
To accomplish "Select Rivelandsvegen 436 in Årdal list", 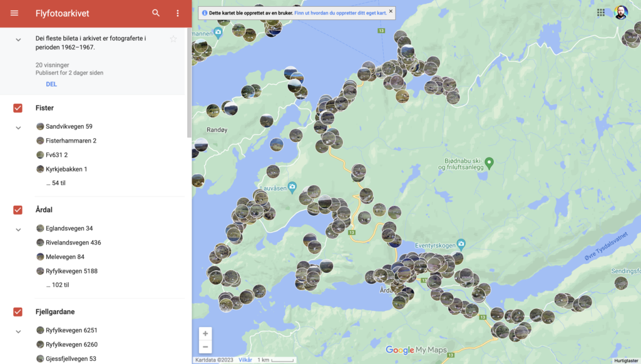I will click(73, 243).
